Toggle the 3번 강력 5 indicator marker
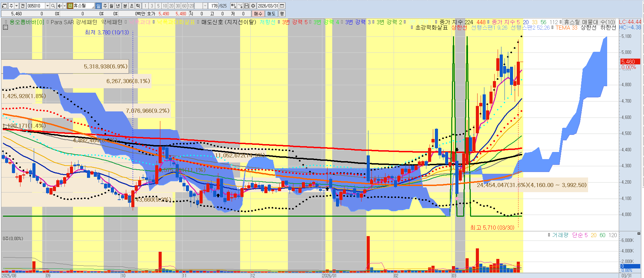 tap(279, 22)
